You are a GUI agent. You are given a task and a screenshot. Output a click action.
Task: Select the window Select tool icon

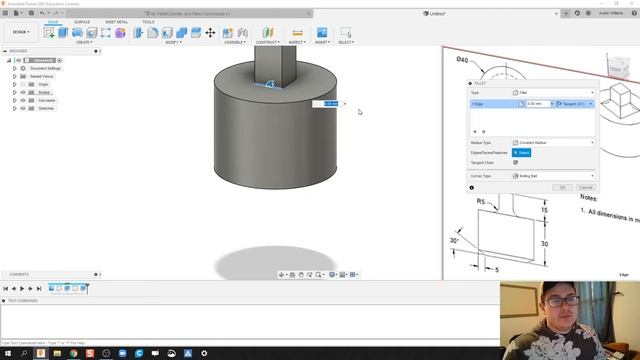(x=346, y=32)
